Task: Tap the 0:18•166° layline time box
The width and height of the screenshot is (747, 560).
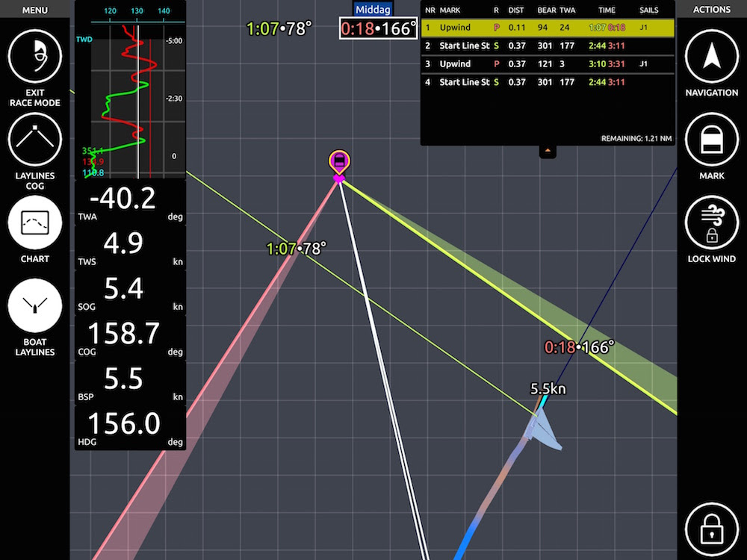Action: 377,28
